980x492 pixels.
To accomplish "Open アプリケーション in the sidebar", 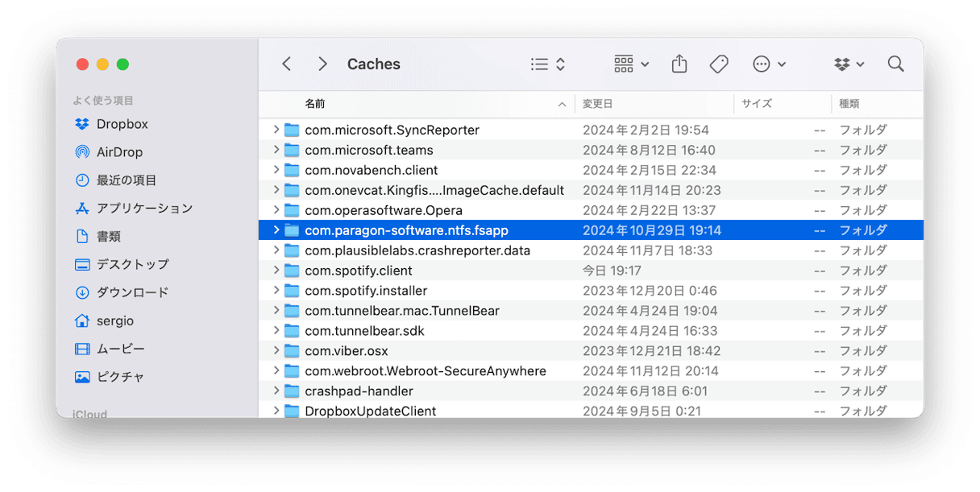I will tap(134, 209).
